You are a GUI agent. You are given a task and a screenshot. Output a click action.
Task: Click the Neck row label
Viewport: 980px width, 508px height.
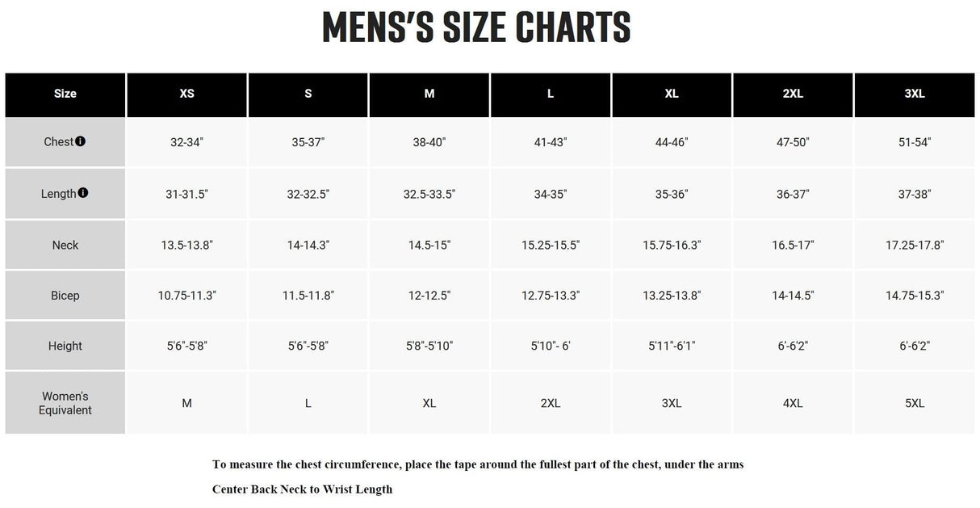pos(65,245)
